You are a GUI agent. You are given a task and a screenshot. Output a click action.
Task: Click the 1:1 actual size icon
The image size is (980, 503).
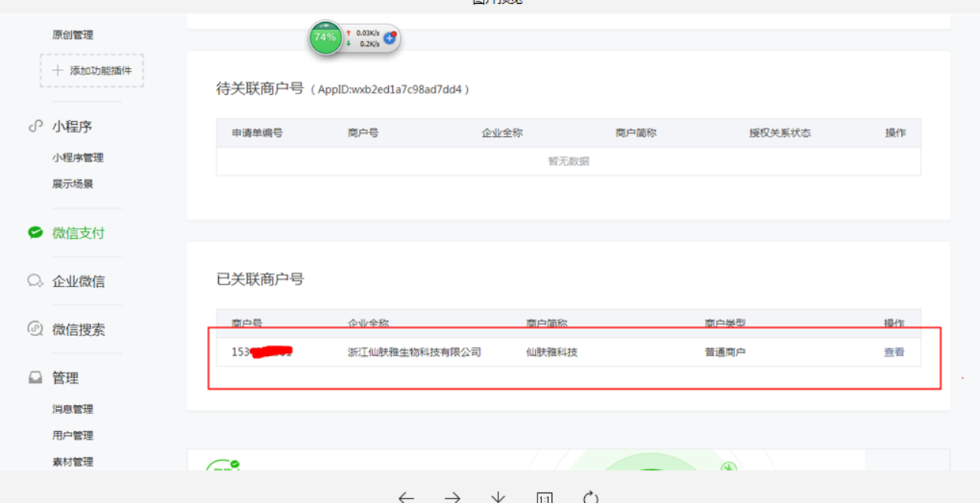[x=544, y=498]
